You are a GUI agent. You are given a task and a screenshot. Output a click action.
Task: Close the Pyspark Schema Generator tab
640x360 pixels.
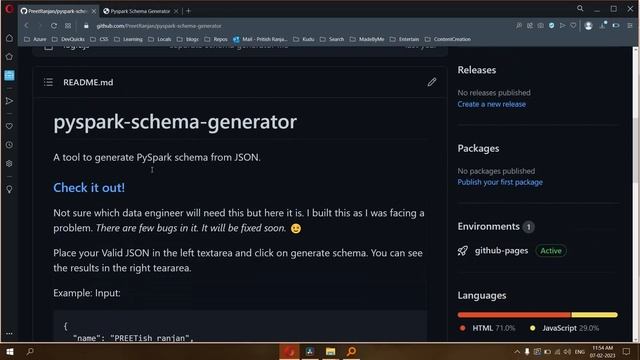[176, 11]
